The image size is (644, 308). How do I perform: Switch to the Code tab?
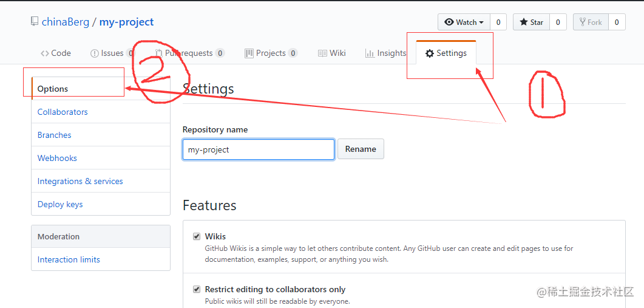tap(56, 53)
